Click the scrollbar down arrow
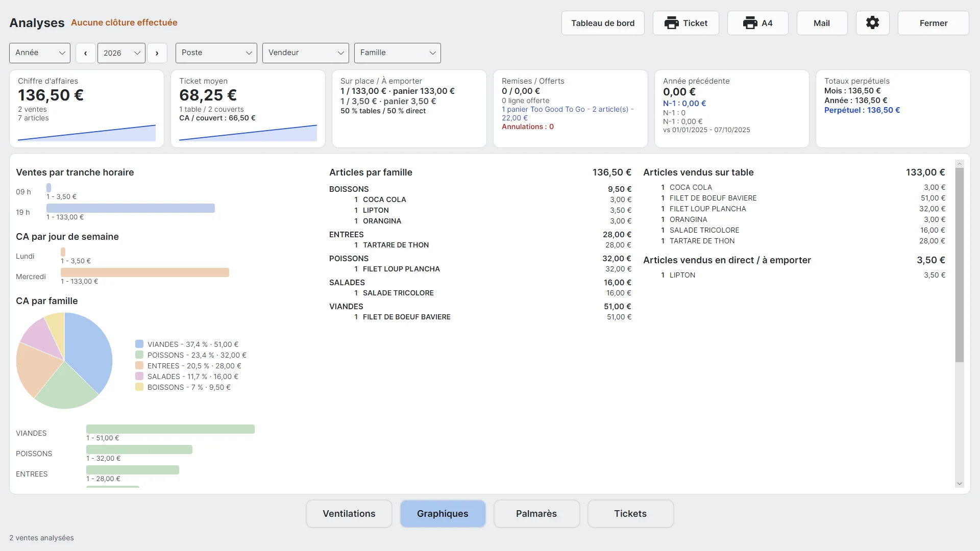980x551 pixels. coord(960,484)
